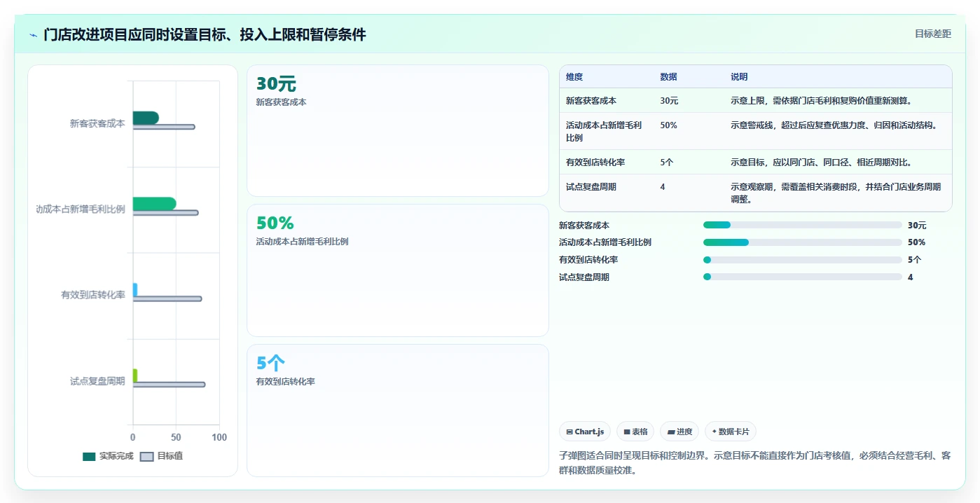Click the footer note starting 子弹图适合

(x=755, y=462)
